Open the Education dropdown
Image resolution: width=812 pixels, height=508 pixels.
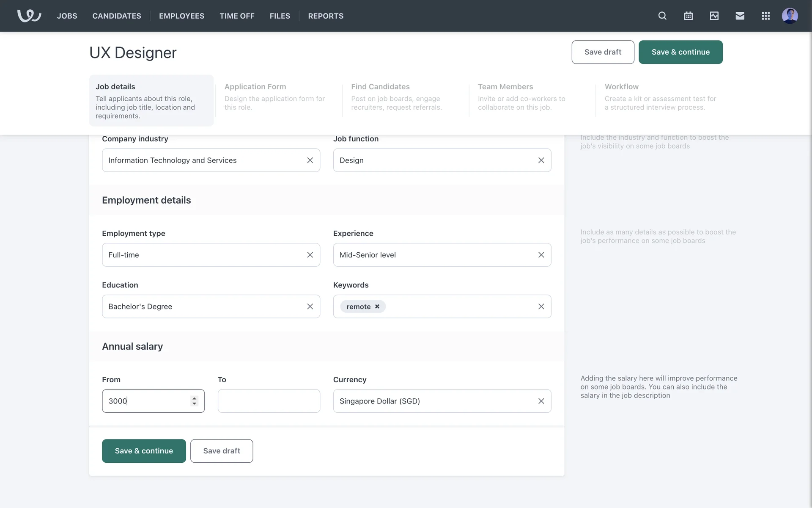coord(203,306)
